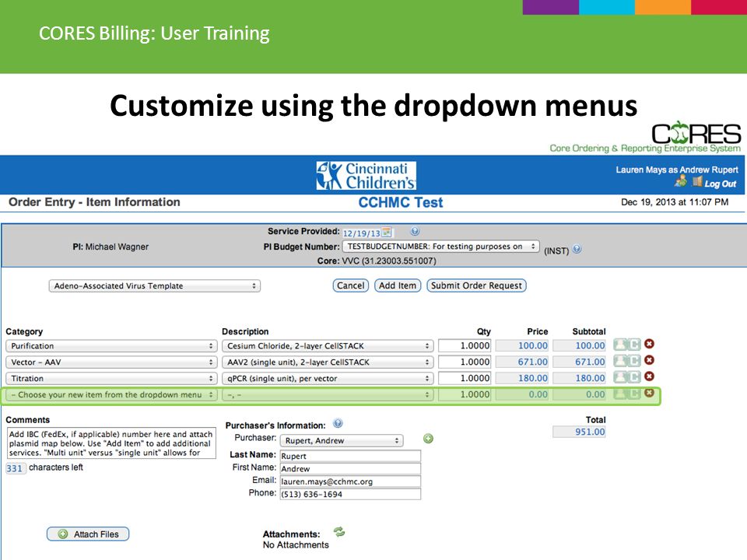
Task: Click the 671.00 Price on Vector row
Action: coord(522,362)
